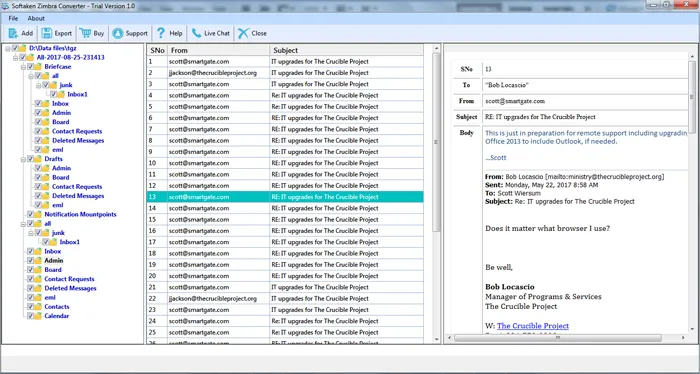700x374 pixels.
Task: Select email row 2 from jjackson@thecrucibleproject.org
Action: click(x=285, y=73)
